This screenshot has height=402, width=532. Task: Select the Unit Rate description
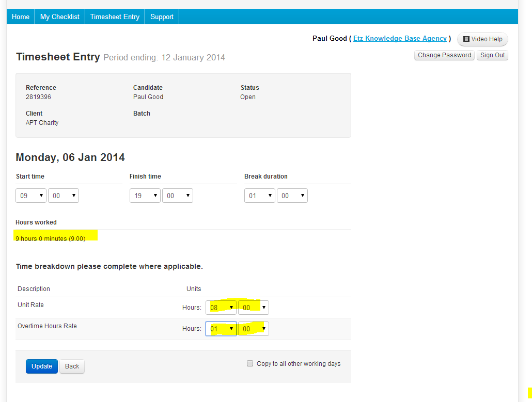[30, 304]
